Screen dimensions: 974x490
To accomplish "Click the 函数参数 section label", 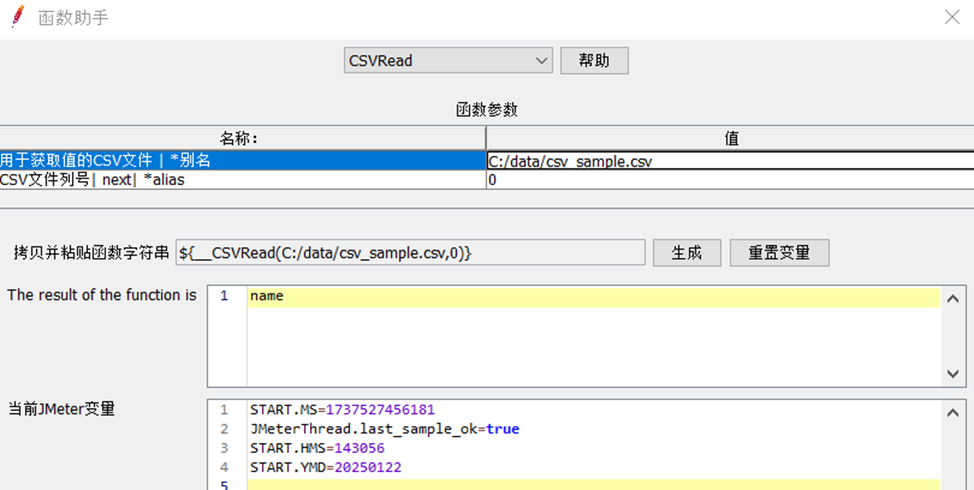I will 486,111.
